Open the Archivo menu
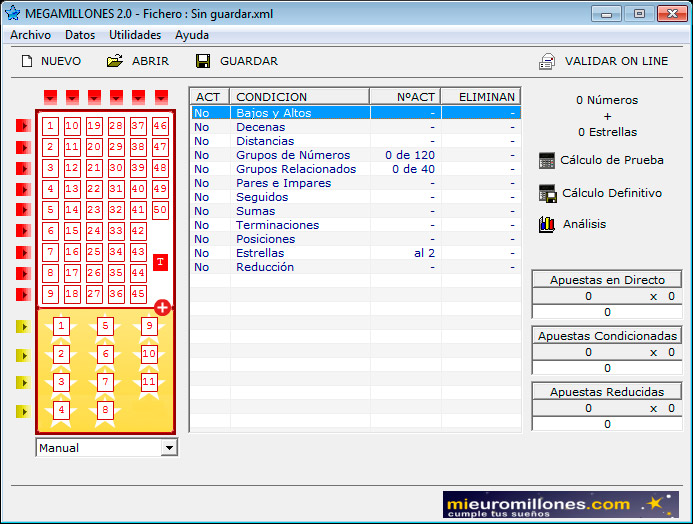This screenshot has height=524, width=693. [30, 35]
